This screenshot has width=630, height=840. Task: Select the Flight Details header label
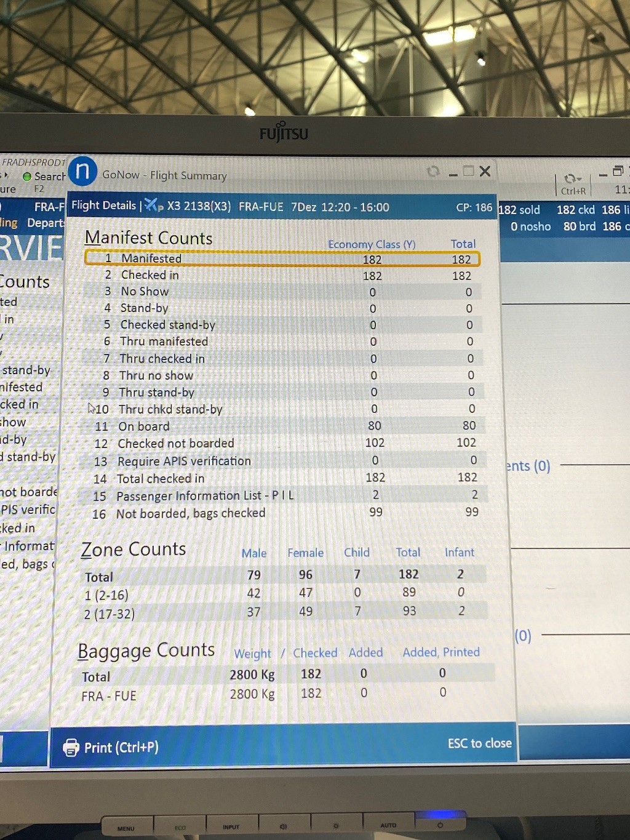click(x=103, y=206)
